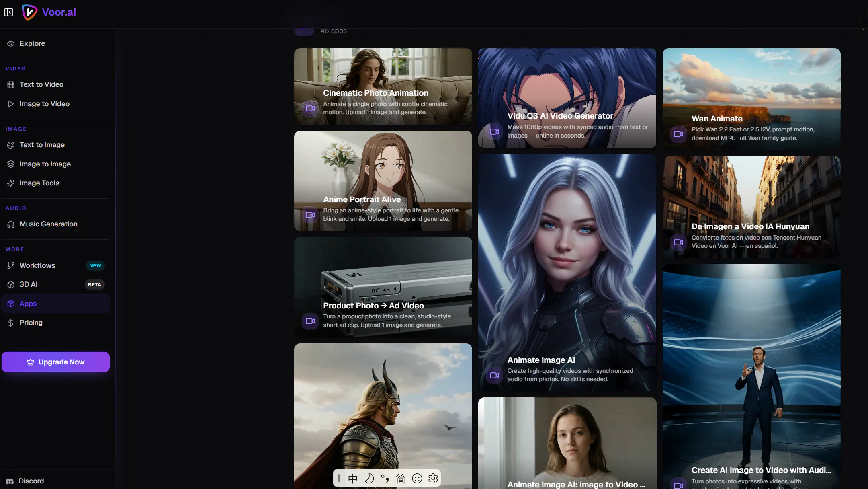This screenshot has width=868, height=489.
Task: Open the Cinematic Photo Animation app card
Action: 383,86
